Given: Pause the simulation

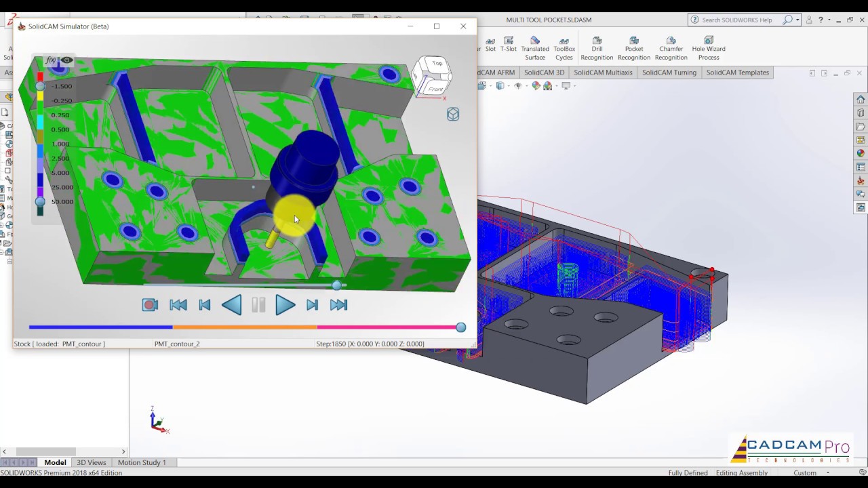Looking at the screenshot, I should click(x=258, y=305).
